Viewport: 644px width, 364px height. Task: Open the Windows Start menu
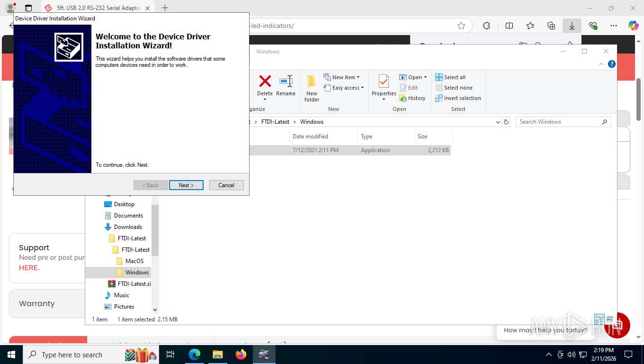pyautogui.click(x=11, y=355)
